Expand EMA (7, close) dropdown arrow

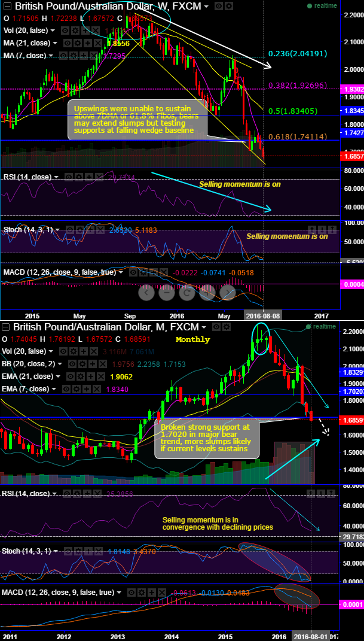click(54, 389)
